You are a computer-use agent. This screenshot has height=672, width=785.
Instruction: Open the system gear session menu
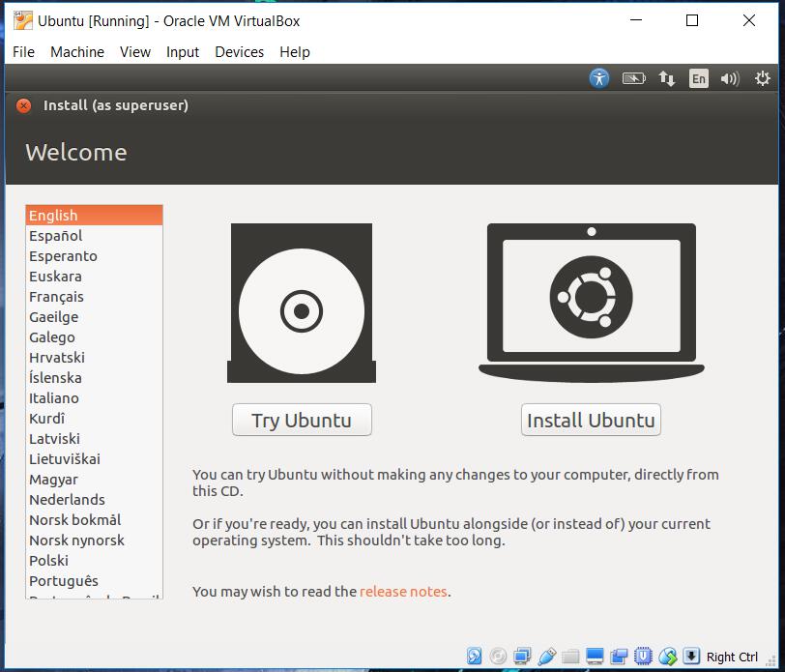coord(762,78)
